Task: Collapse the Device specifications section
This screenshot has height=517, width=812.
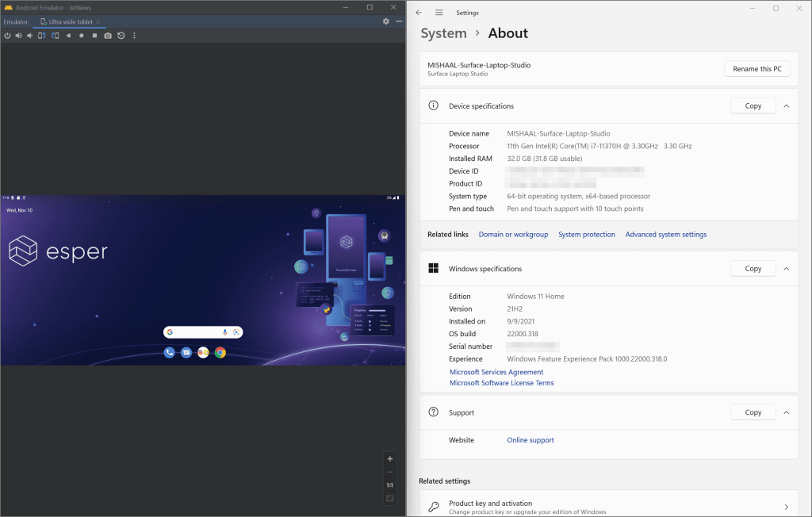Action: click(786, 105)
